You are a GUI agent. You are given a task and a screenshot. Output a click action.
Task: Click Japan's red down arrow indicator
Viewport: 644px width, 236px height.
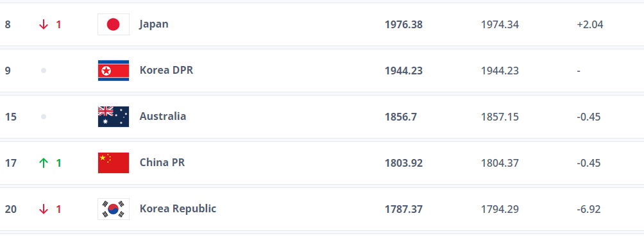pos(44,24)
